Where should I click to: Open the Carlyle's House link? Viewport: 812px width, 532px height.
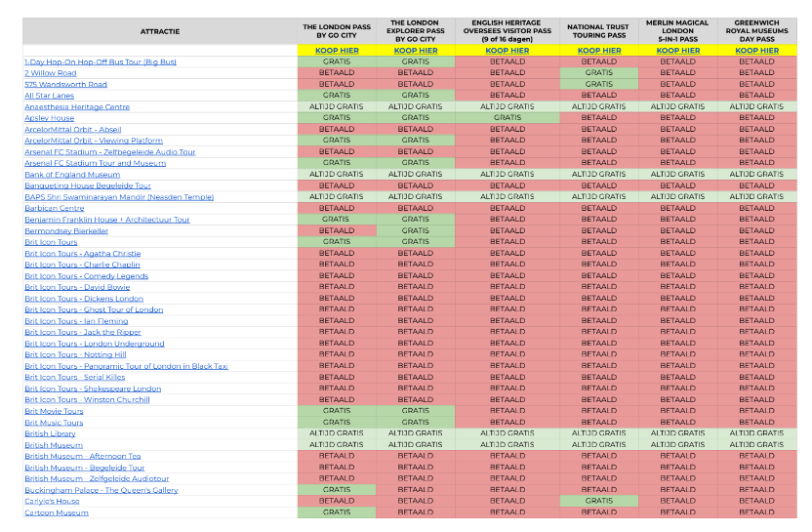[x=52, y=502]
